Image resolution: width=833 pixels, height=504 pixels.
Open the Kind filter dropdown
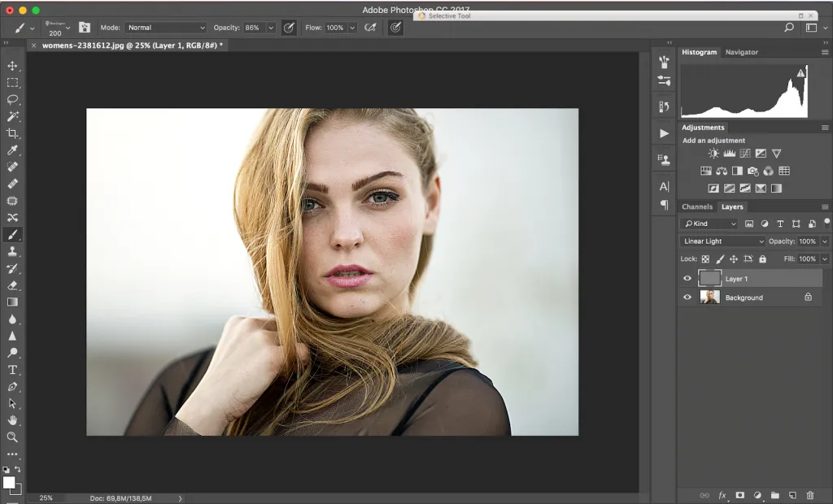709,224
